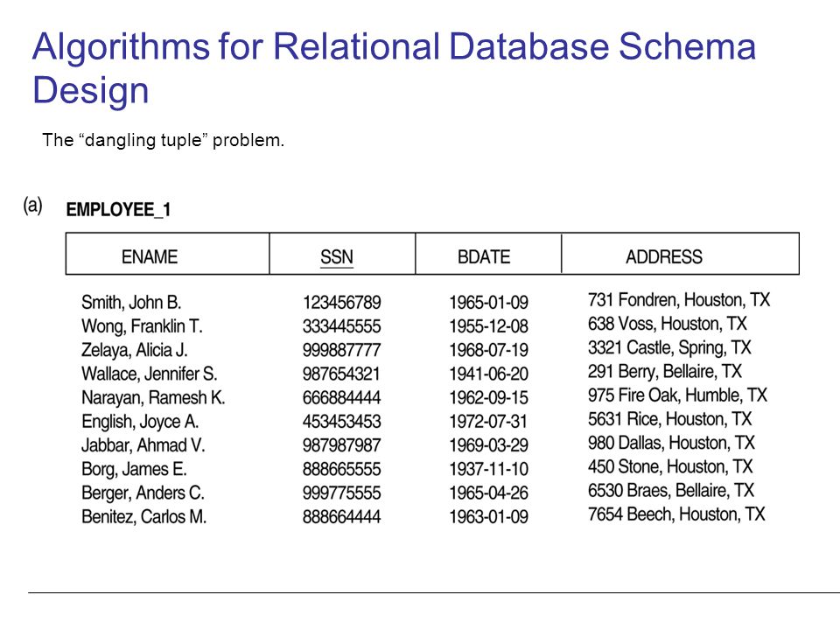Click the name 'Wong, Franklin T.'
This screenshot has width=840, height=630.
coord(142,326)
